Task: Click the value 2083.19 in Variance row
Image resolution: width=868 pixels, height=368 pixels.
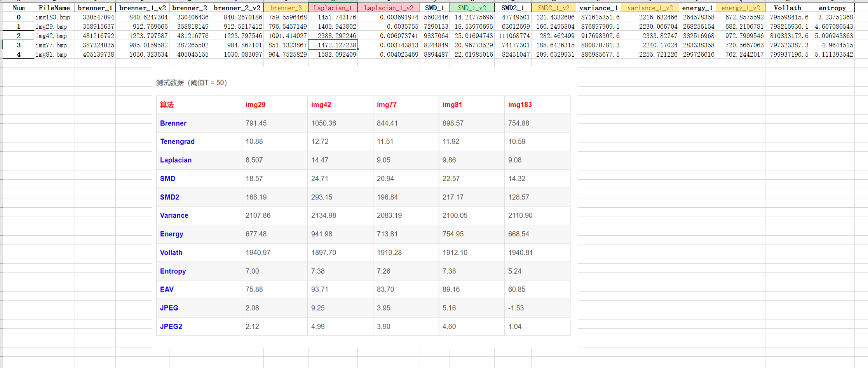Action: (x=389, y=215)
